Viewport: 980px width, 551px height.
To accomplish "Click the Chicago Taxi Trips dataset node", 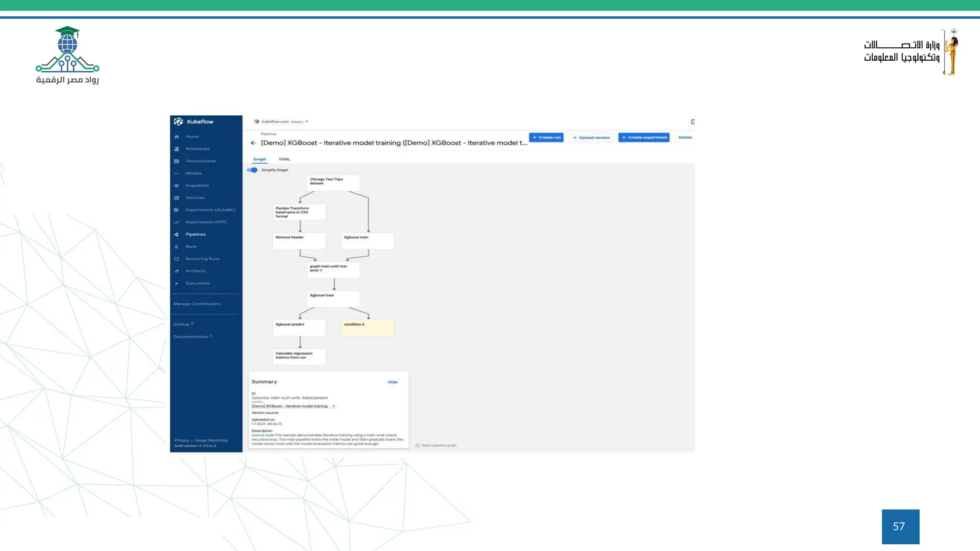I will tap(333, 182).
